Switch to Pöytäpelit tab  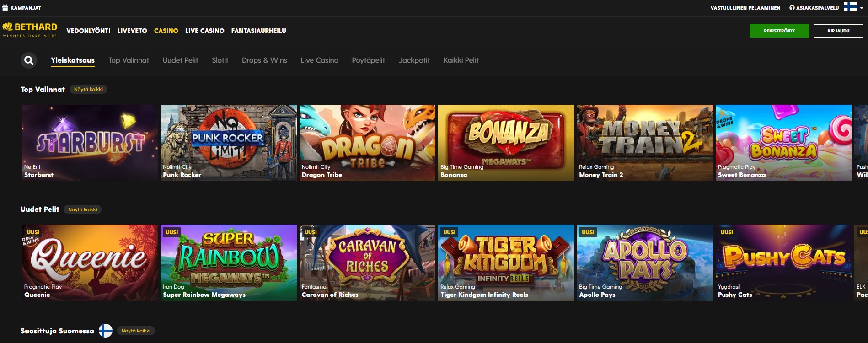[x=368, y=60]
